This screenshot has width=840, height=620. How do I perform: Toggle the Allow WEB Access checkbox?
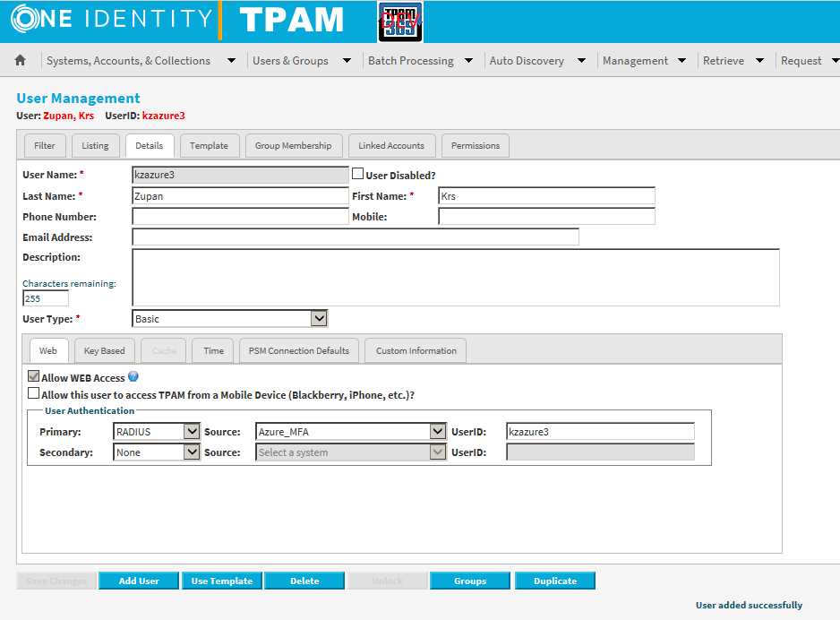[34, 376]
